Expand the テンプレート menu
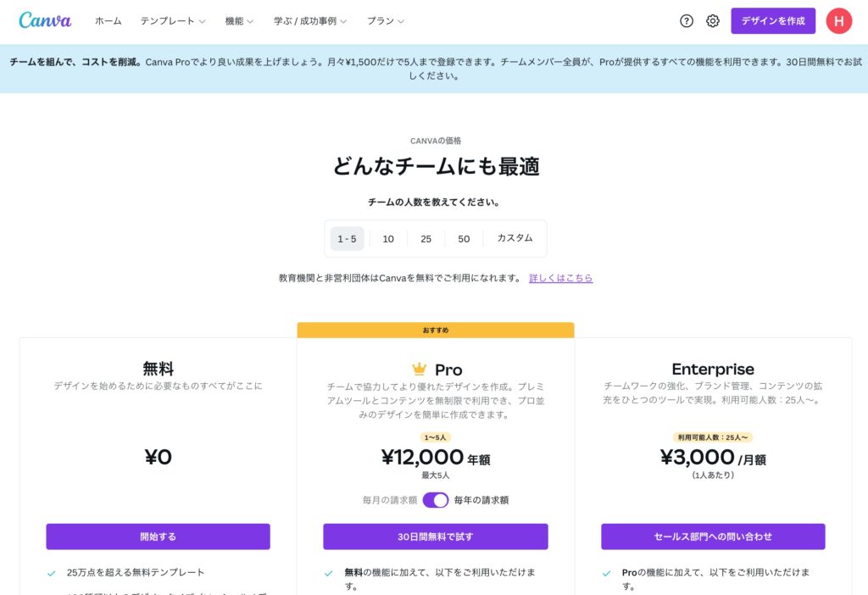The image size is (868, 595). point(173,21)
